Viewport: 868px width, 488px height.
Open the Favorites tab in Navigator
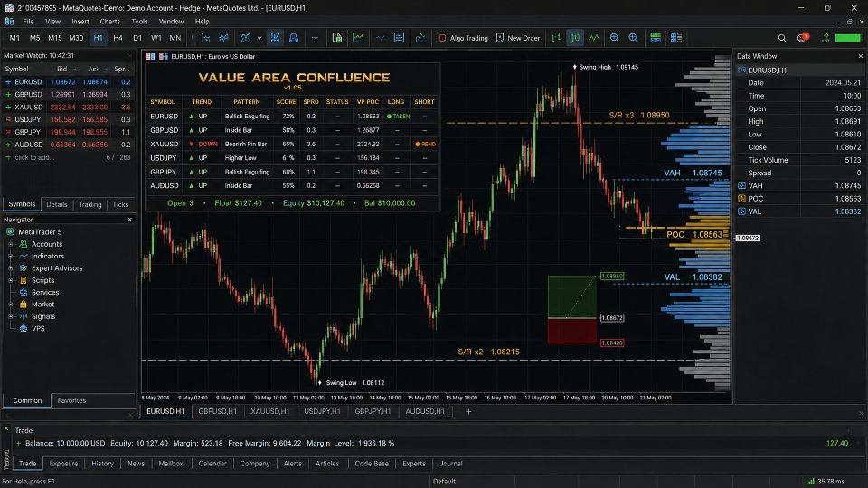tap(71, 400)
